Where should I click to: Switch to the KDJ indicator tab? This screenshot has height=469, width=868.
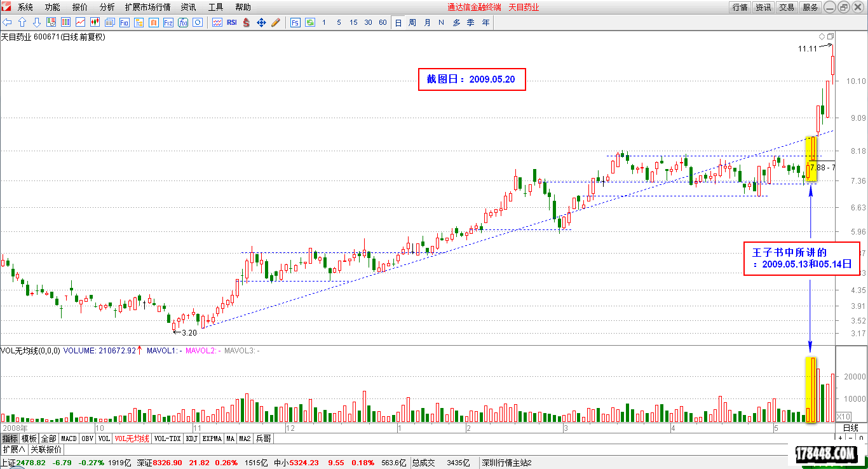(192, 438)
